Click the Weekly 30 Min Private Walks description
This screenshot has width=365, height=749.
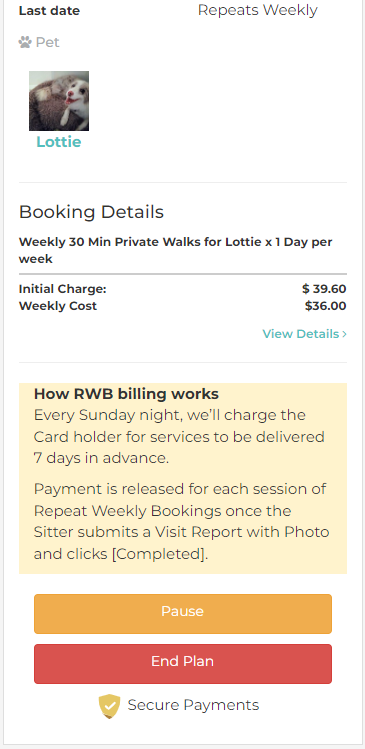click(x=175, y=250)
